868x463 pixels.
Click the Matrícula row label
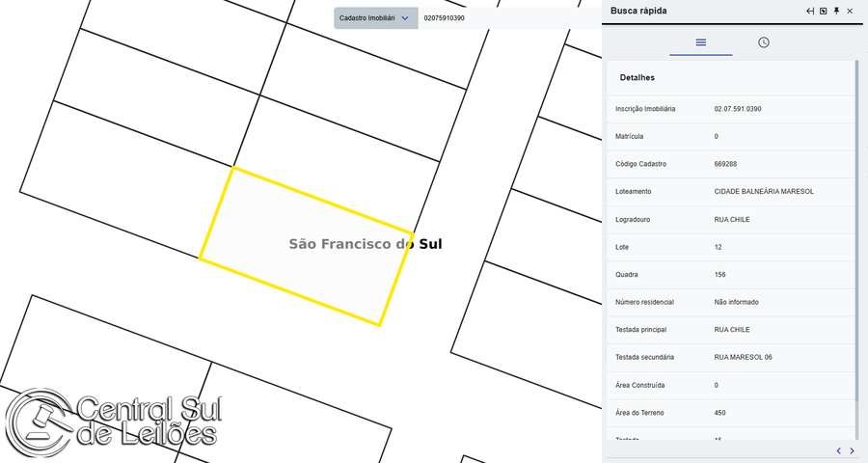[x=630, y=136]
